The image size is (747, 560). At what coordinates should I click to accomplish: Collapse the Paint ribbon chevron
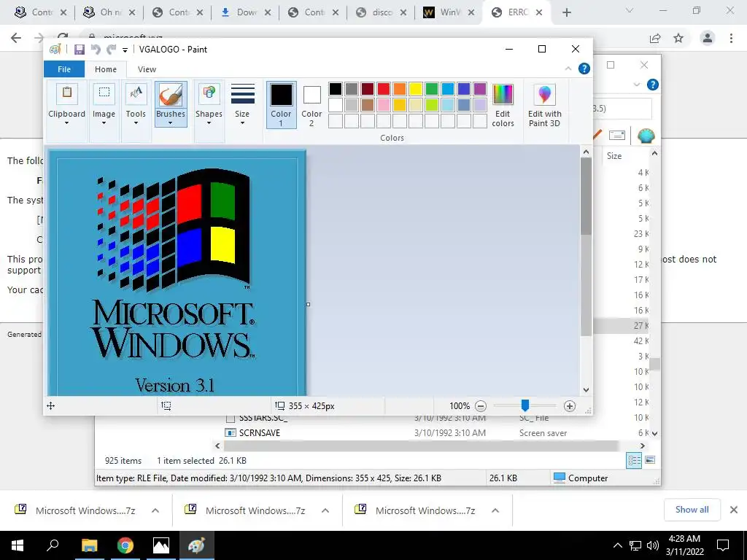tap(568, 69)
